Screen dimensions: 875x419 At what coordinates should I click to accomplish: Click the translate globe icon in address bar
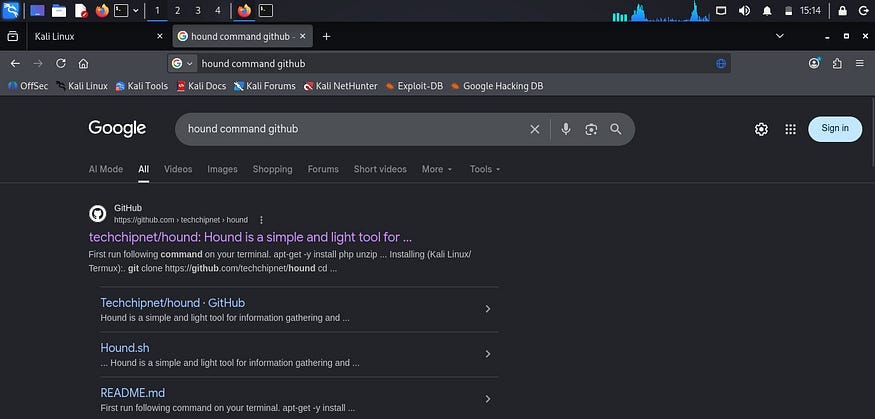pyautogui.click(x=721, y=64)
